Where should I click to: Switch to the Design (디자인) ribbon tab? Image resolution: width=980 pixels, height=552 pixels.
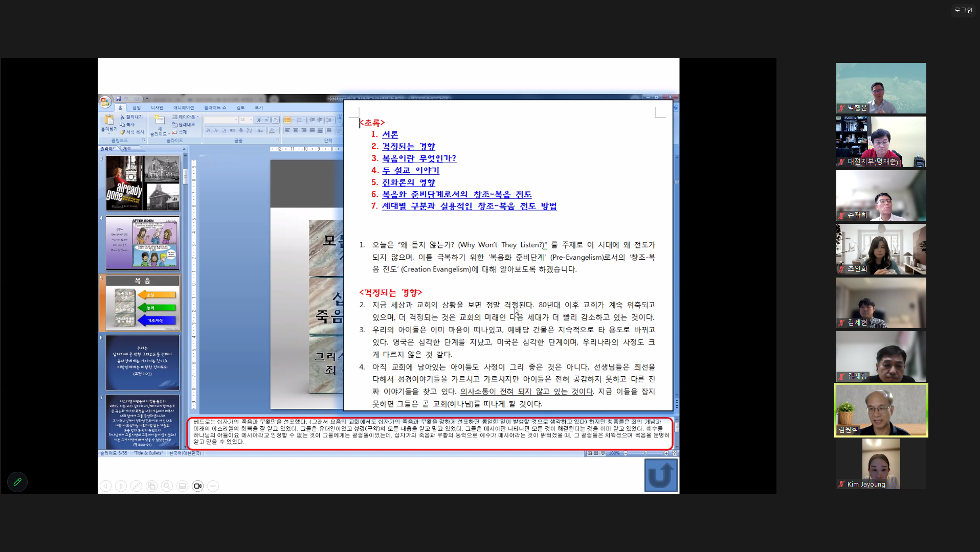157,107
